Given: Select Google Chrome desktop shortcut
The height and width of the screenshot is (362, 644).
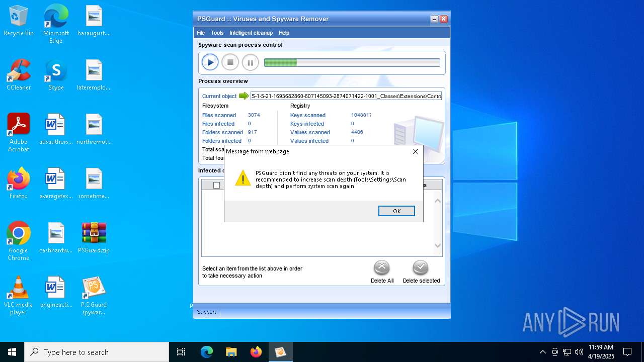Looking at the screenshot, I should tap(19, 241).
